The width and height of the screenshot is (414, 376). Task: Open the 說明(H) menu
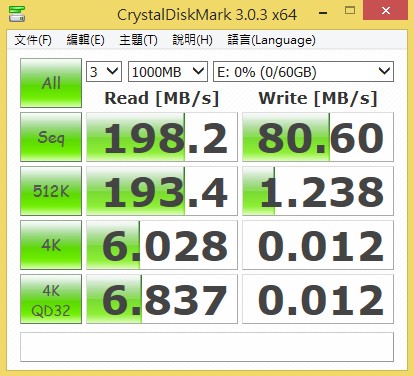[x=192, y=40]
